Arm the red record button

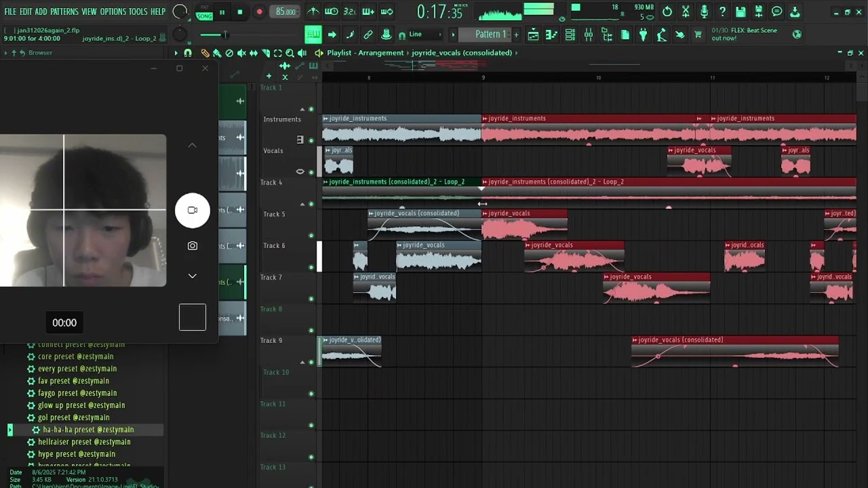(x=259, y=12)
